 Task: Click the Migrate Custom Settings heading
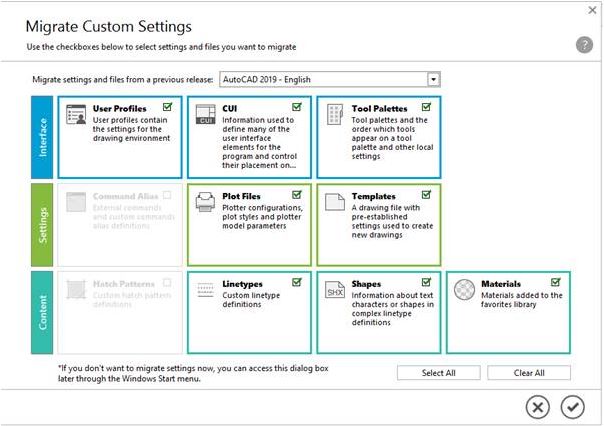(109, 27)
